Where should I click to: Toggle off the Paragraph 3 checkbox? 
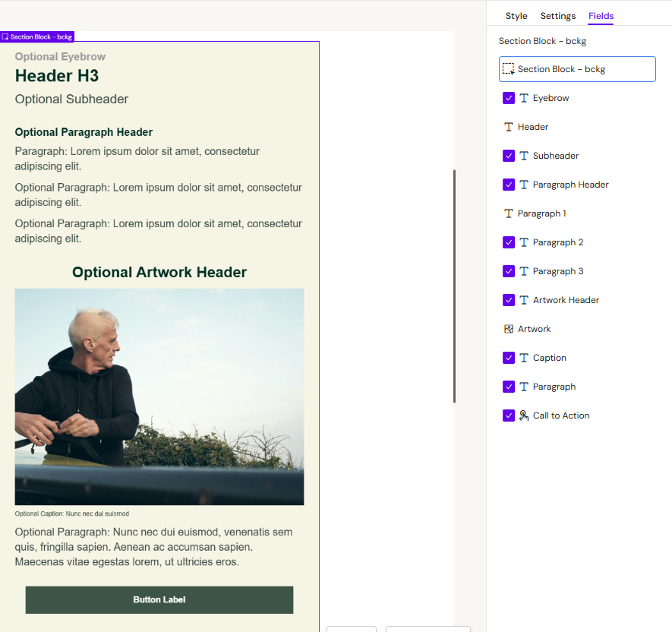coord(509,271)
